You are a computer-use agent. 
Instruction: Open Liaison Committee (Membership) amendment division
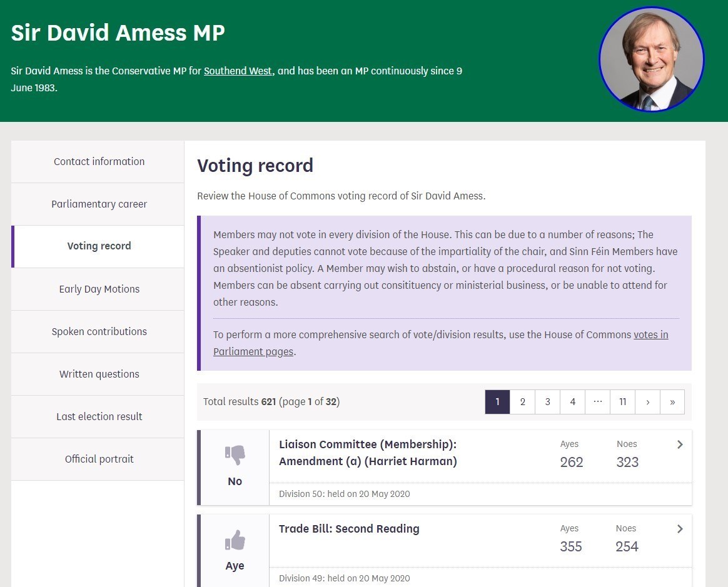[x=368, y=453]
